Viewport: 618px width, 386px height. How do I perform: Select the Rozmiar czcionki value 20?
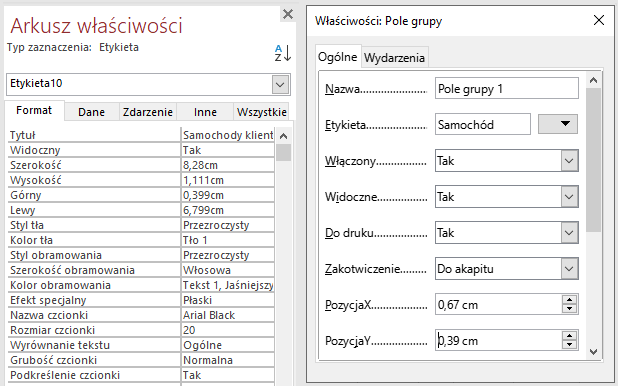[227, 330]
